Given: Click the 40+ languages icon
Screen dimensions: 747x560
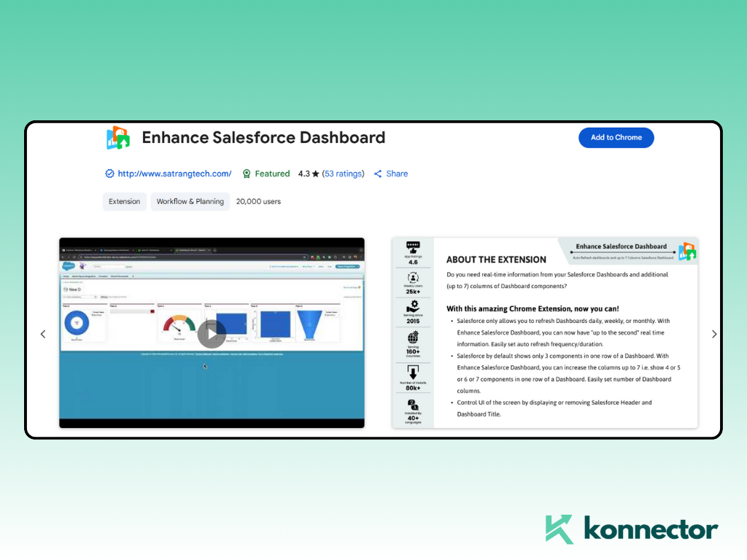Looking at the screenshot, I should click(413, 405).
